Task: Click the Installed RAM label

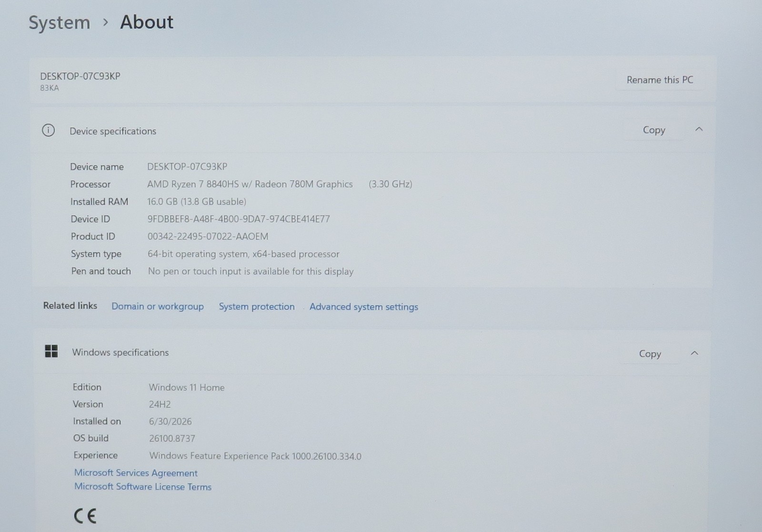Action: tap(99, 201)
